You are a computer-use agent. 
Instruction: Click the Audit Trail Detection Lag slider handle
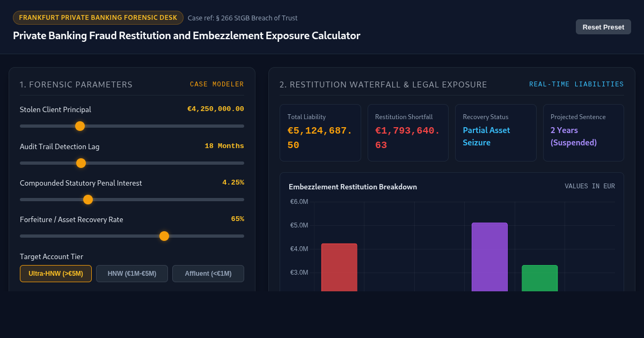[81, 163]
